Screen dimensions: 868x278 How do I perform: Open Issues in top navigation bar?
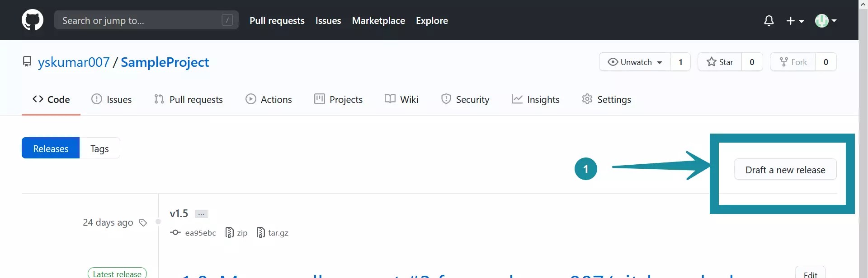(328, 21)
